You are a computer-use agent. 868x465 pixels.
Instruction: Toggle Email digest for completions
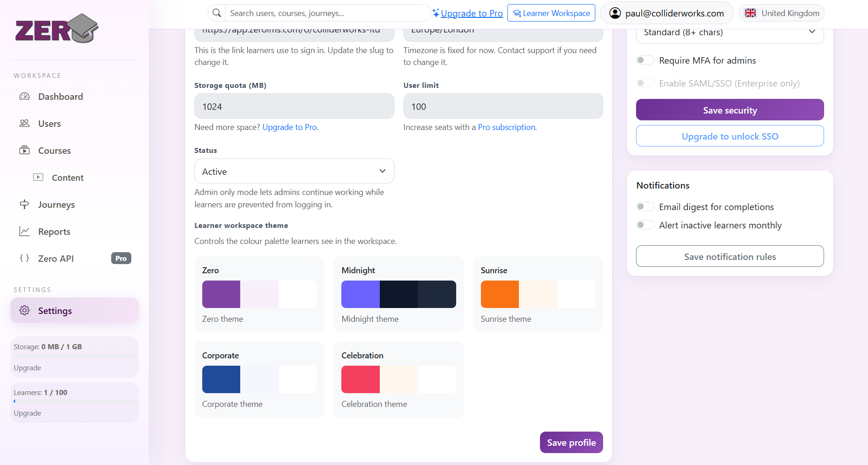(645, 207)
